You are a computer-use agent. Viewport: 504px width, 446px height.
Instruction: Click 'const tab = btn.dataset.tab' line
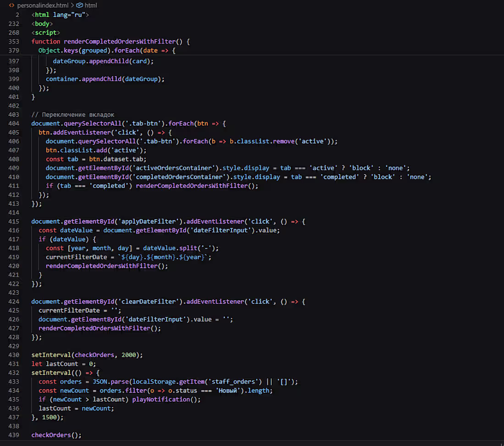(x=96, y=159)
